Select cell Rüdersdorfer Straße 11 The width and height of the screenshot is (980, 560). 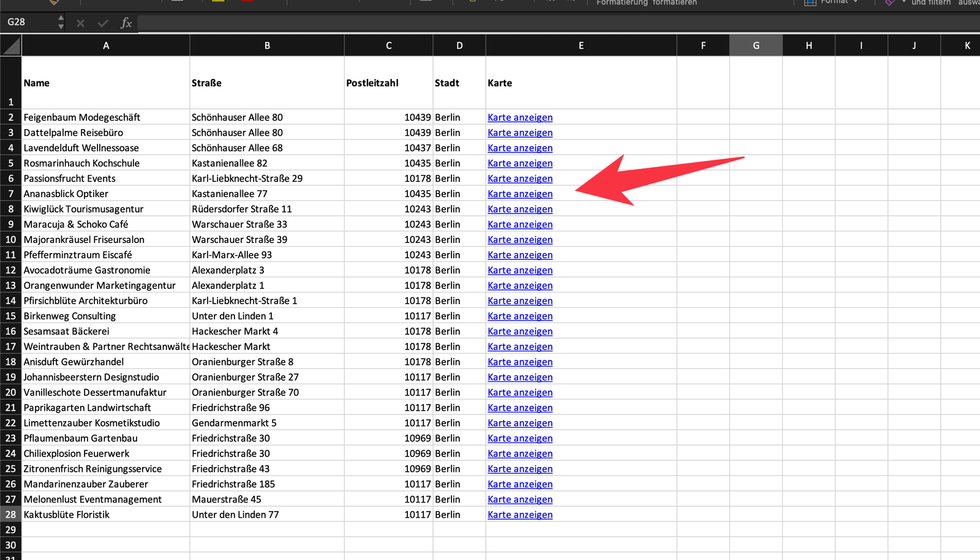pos(267,209)
